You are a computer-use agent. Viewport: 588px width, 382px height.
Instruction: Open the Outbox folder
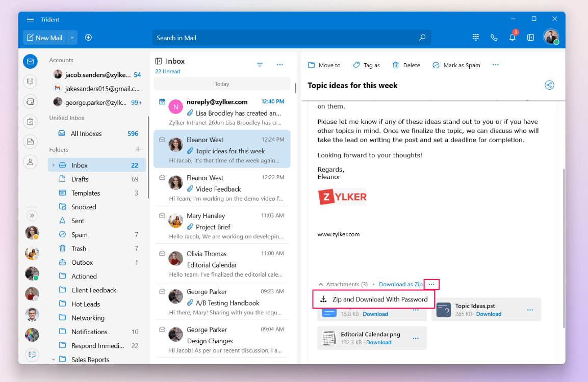97,262
